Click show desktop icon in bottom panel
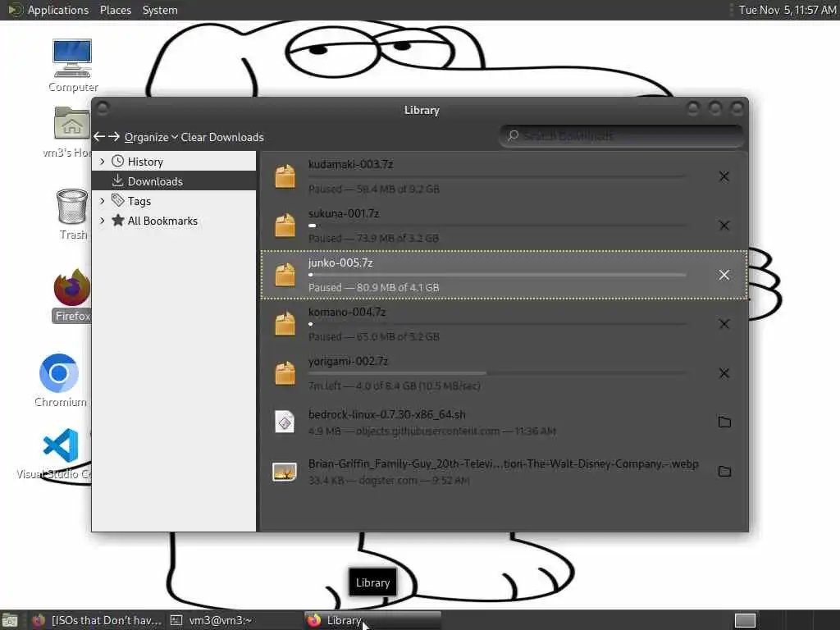 pos(10,621)
